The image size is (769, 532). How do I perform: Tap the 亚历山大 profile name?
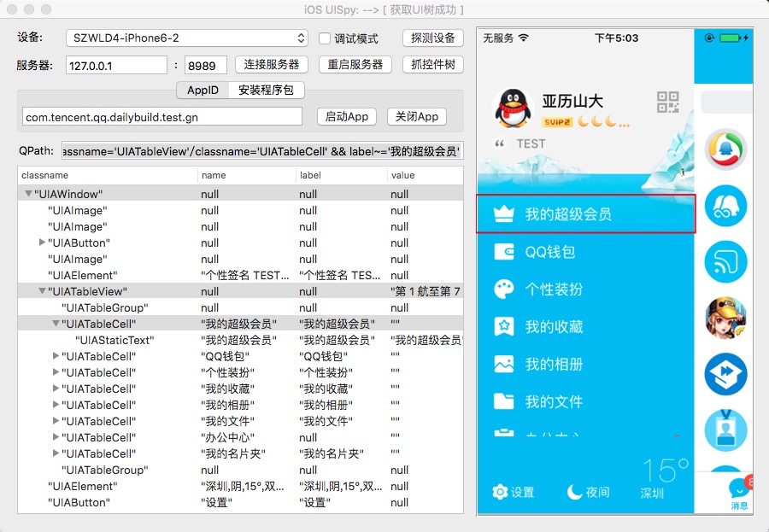[x=572, y=101]
